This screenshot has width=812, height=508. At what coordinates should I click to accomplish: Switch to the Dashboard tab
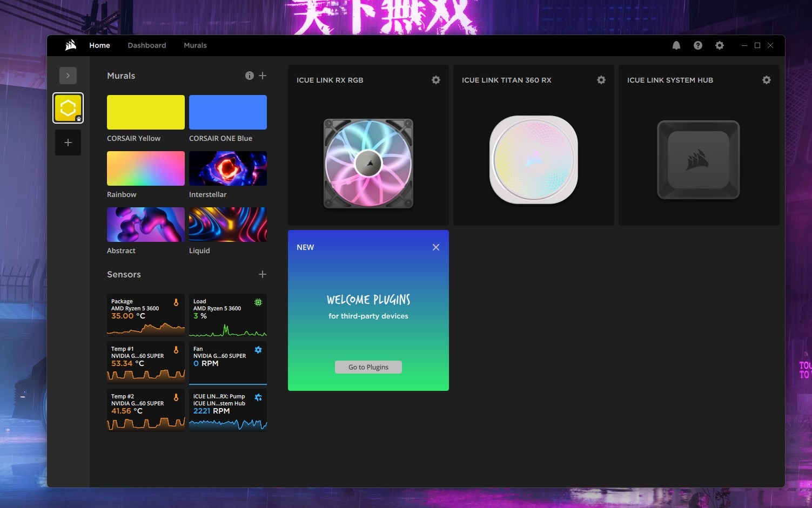coord(147,45)
